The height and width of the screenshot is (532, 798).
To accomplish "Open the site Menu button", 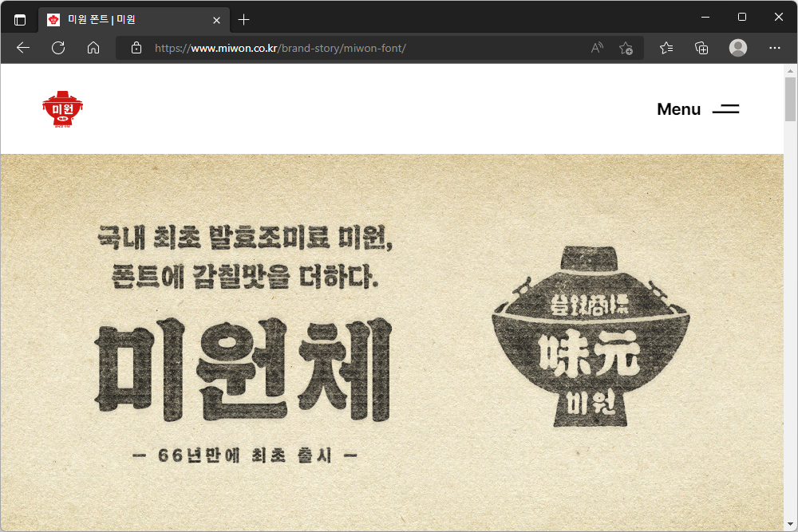I will [x=697, y=109].
